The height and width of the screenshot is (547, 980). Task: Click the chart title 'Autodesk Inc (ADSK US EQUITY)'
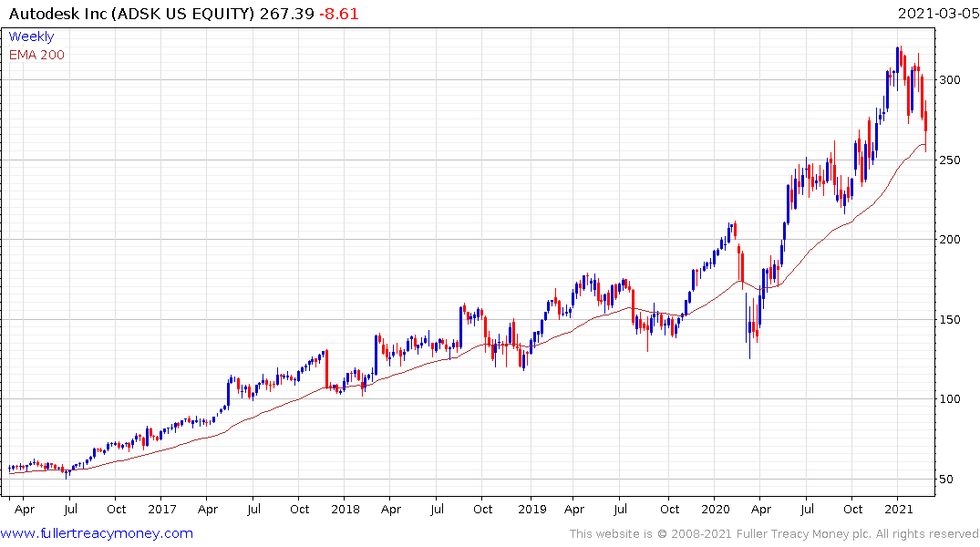click(x=132, y=14)
